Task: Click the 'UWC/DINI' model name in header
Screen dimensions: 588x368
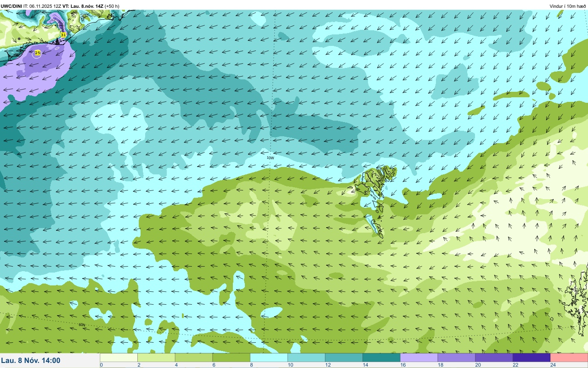Action: pos(11,6)
